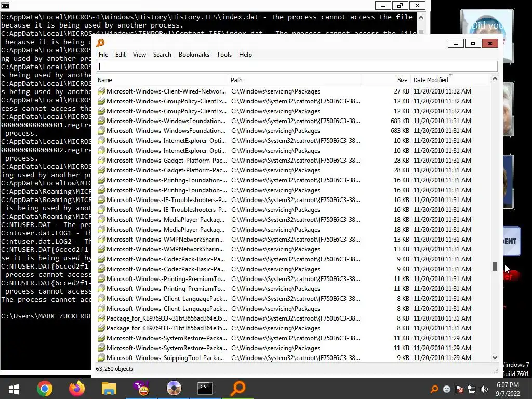Click the Everything magnifier icon in title bar

(100, 43)
